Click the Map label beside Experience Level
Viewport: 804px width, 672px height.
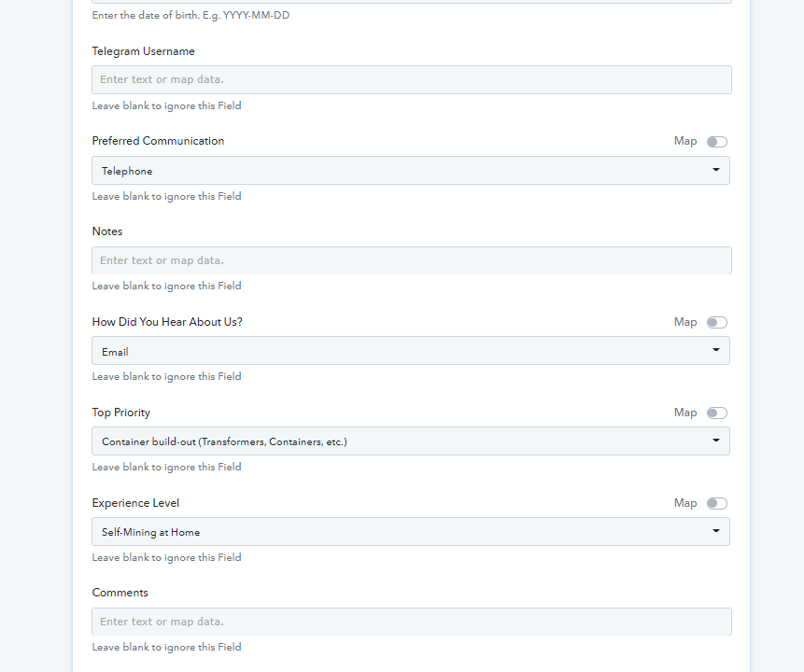685,503
